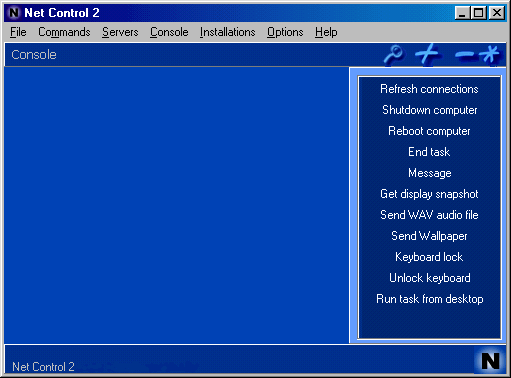Select Run task from desktop
Image resolution: width=511 pixels, height=378 pixels.
pos(429,299)
